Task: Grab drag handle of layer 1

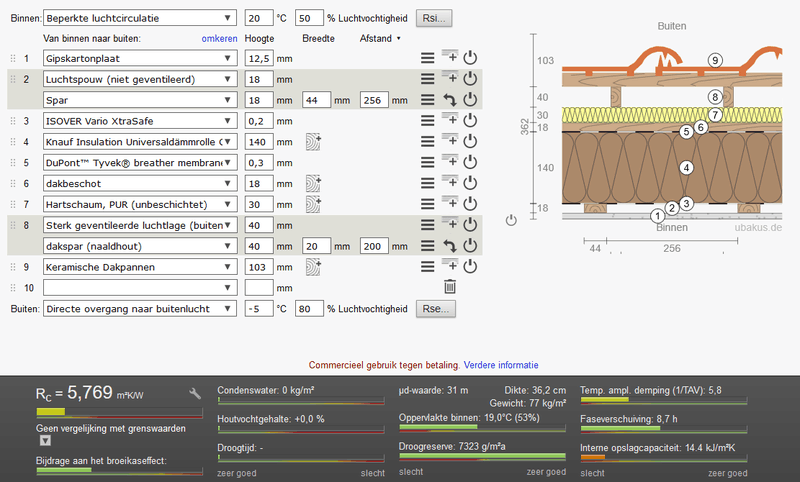Action: [13, 59]
